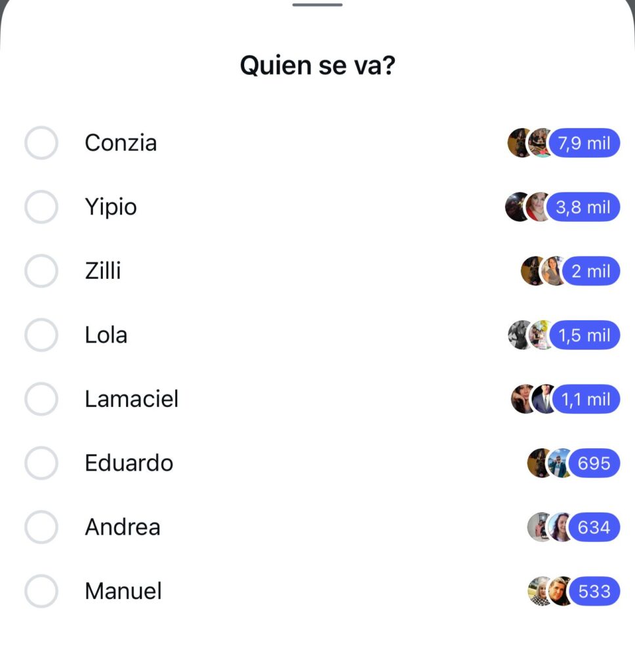This screenshot has height=672, width=635.
Task: Select the Conzia radio button
Action: pos(41,143)
